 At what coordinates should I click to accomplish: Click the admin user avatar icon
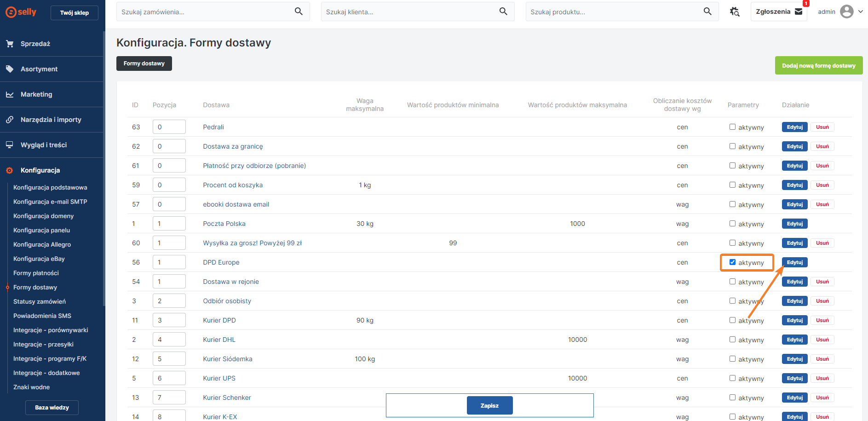(x=846, y=12)
